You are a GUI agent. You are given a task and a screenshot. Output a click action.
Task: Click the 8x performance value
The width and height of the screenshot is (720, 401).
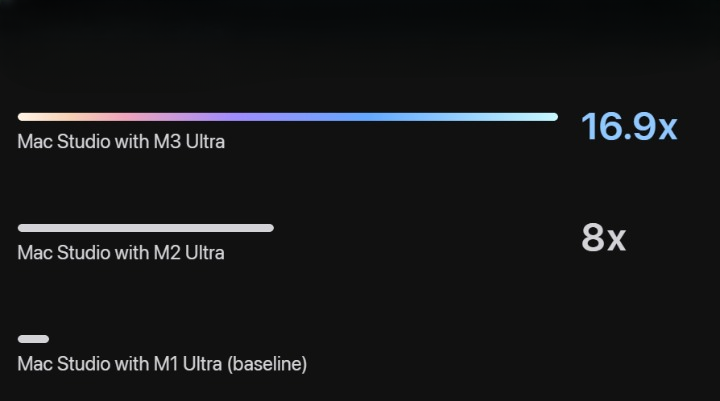click(603, 237)
